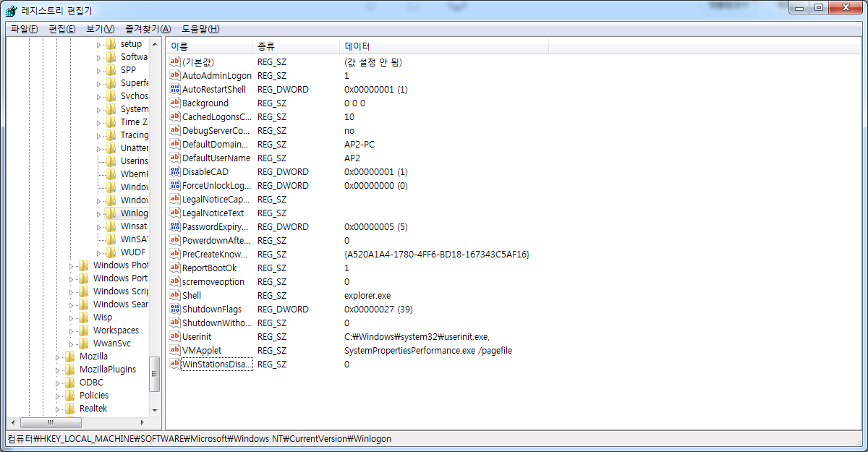Select the PowerdownAfterShutdown value name

point(216,240)
